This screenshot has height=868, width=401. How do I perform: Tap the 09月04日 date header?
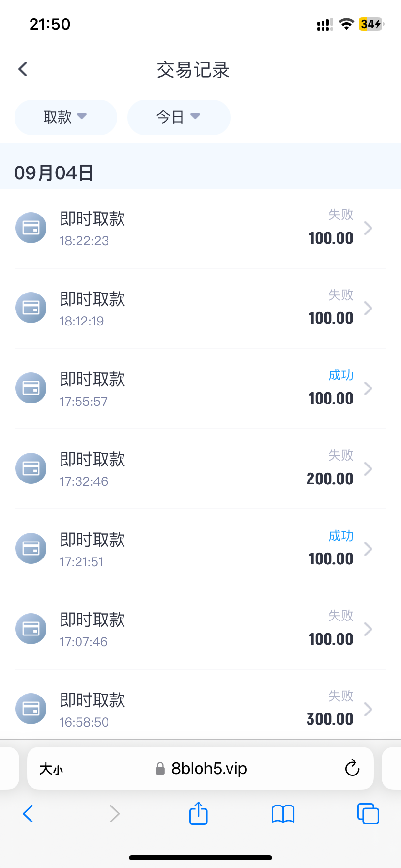click(54, 173)
